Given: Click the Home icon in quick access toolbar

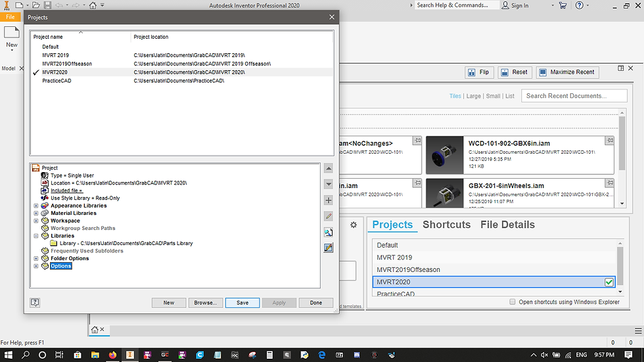Looking at the screenshot, I should [93, 5].
